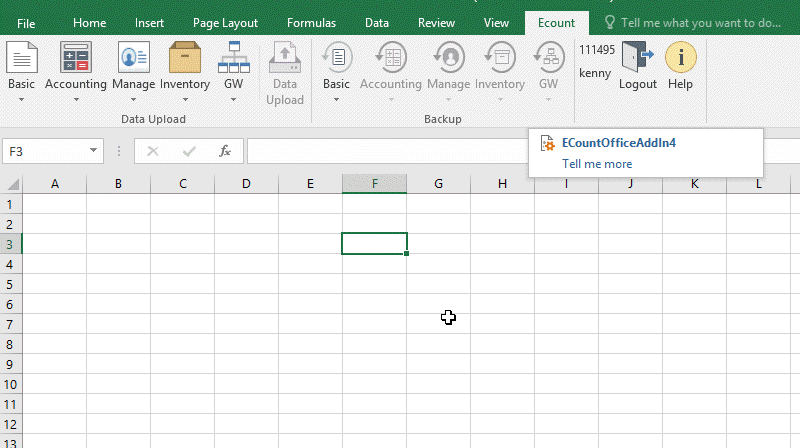Click the Manage contact card upload icon
This screenshot has width=800, height=448.
tap(134, 57)
